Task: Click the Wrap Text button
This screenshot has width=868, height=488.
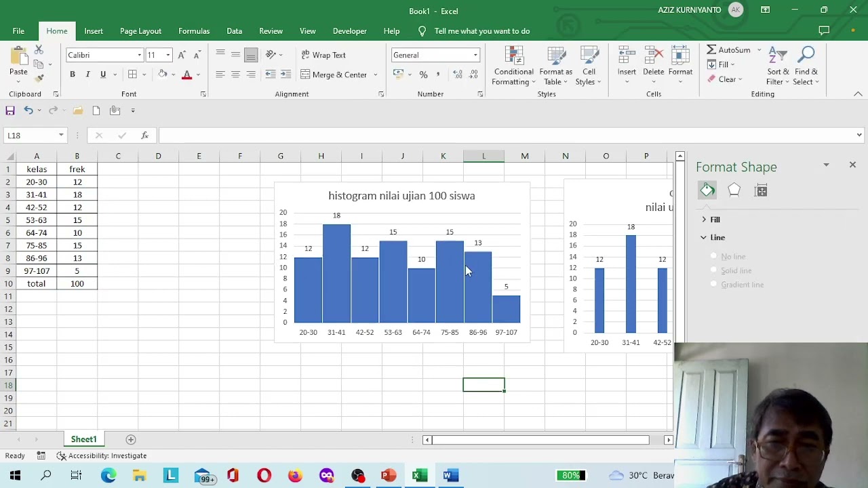Action: tap(323, 55)
